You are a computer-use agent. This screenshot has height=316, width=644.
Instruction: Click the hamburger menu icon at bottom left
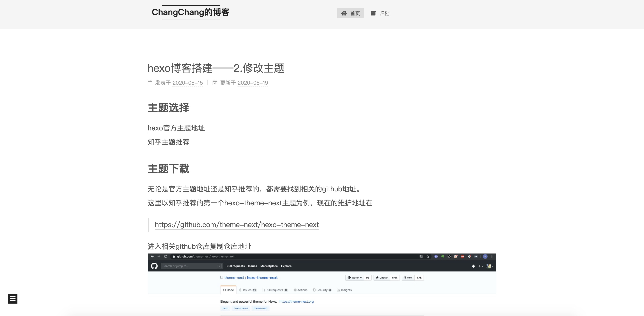13,299
